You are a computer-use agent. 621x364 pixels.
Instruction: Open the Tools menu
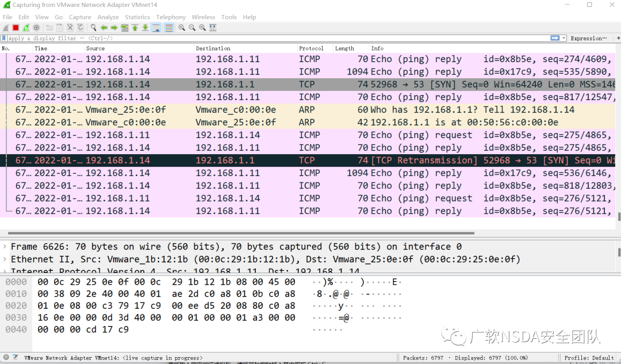pyautogui.click(x=229, y=17)
